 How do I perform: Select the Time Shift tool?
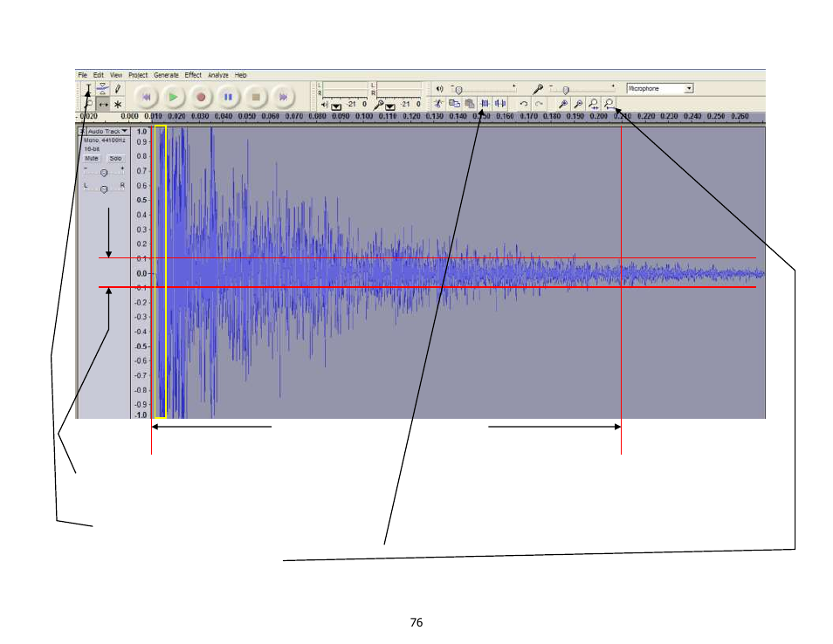(x=102, y=104)
